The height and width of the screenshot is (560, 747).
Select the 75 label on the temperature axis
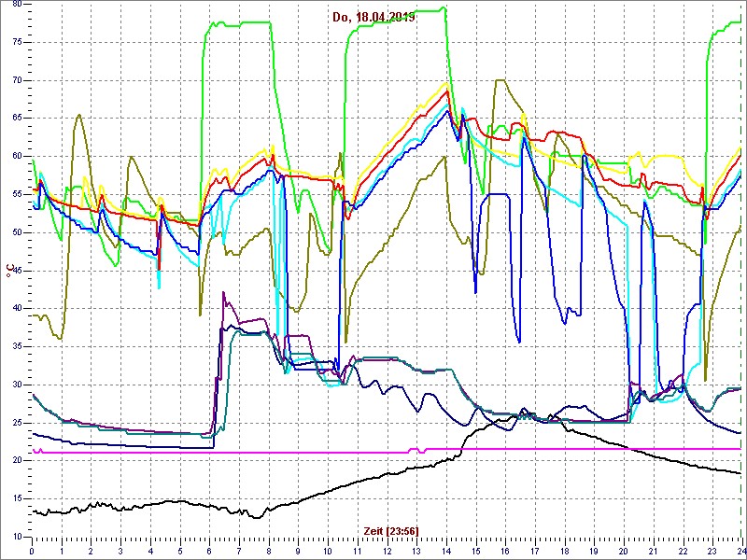tap(17, 42)
